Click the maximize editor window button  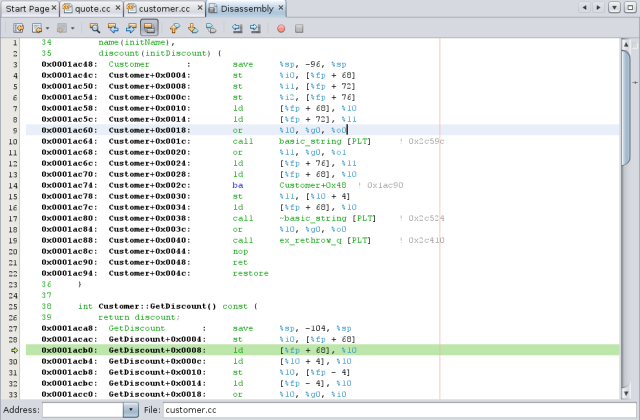point(630,7)
